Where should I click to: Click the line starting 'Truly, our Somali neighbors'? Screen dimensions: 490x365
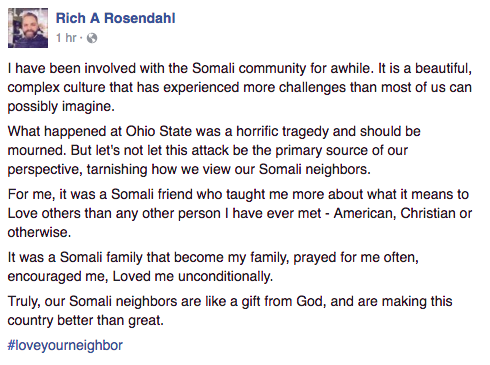pyautogui.click(x=230, y=301)
